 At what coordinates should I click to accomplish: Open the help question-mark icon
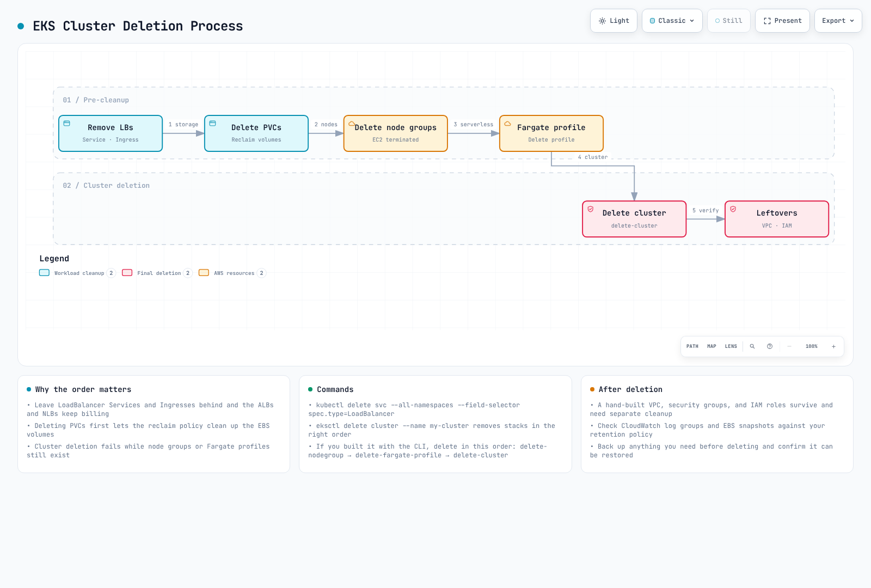(x=770, y=346)
